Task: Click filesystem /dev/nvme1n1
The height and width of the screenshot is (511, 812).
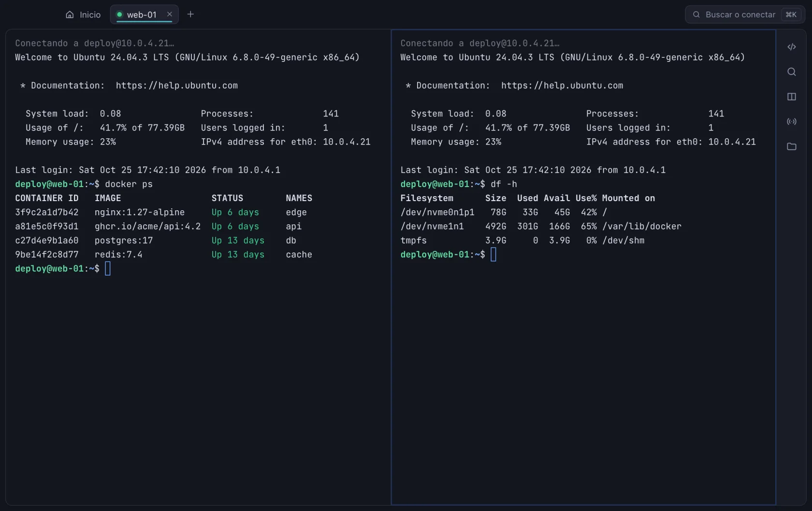Action: [x=432, y=226]
